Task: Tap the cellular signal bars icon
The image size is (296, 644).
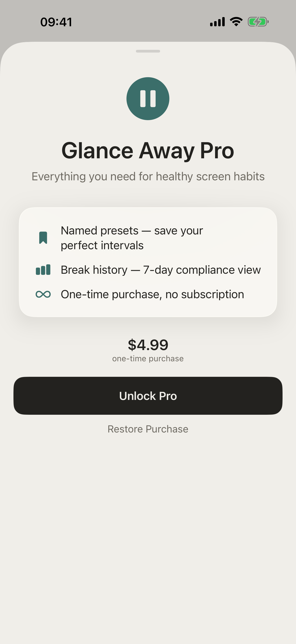Action: point(217,22)
